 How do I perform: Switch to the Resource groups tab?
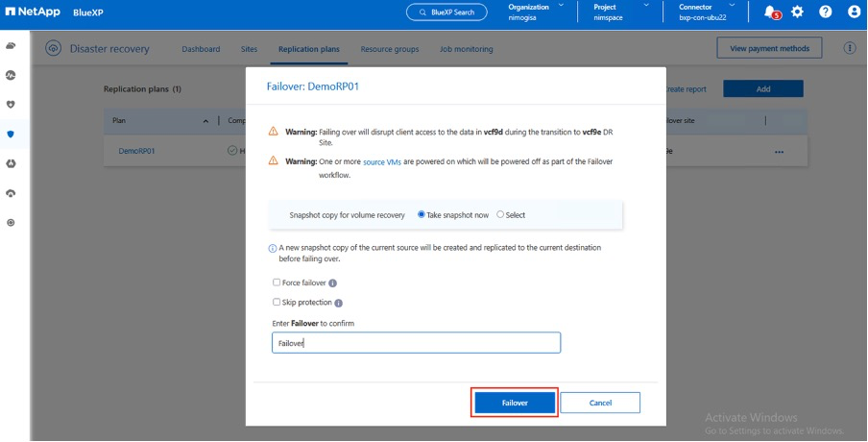(389, 49)
